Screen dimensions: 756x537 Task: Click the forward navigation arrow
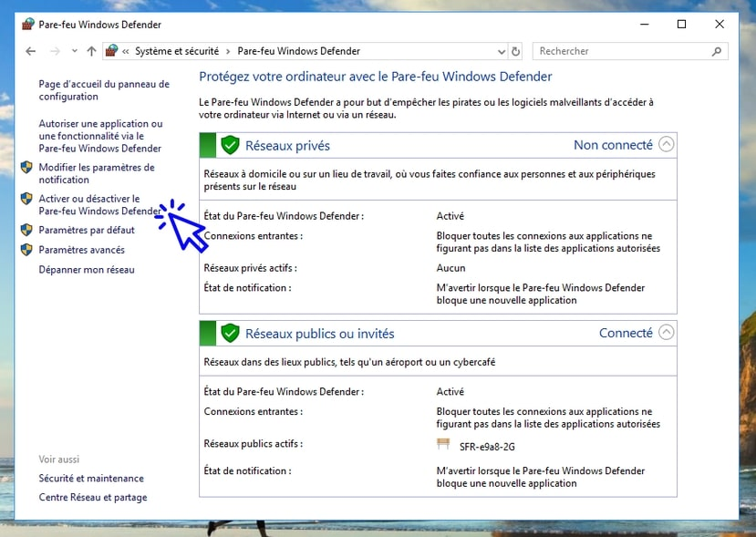click(55, 51)
